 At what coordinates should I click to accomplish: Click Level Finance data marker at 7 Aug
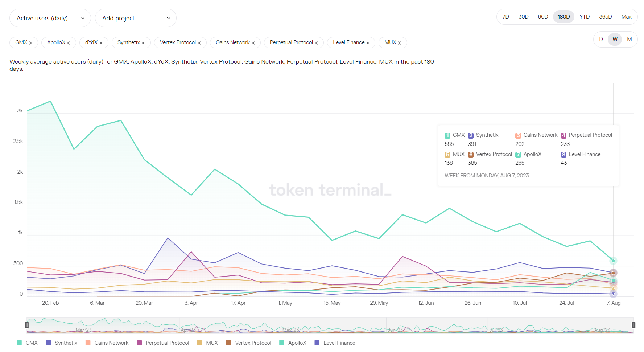click(613, 294)
